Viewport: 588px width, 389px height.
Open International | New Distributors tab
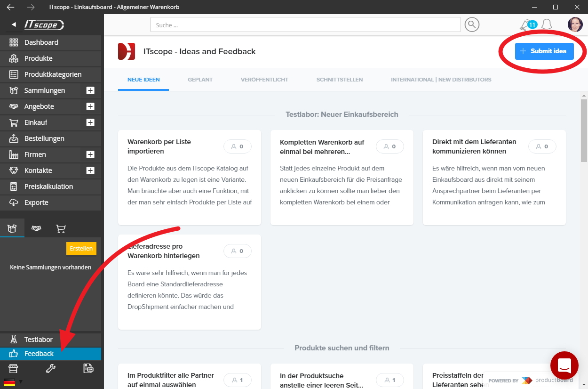coord(441,80)
